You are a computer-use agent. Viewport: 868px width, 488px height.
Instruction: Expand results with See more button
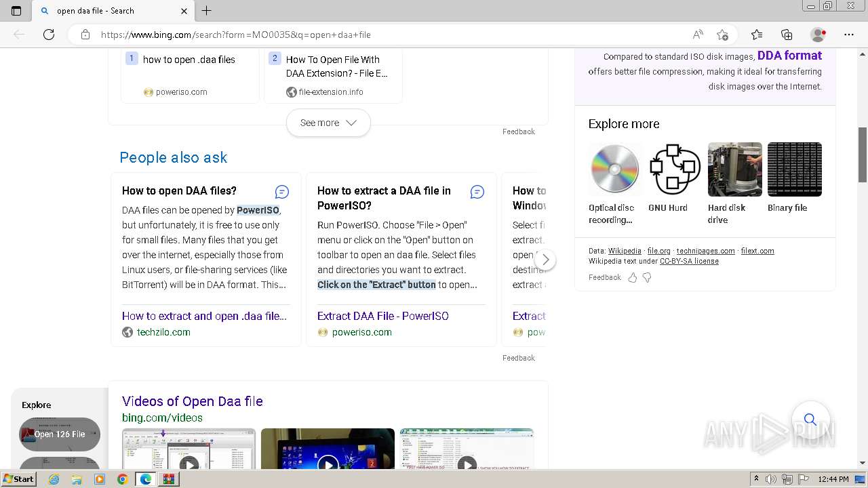[x=328, y=123]
